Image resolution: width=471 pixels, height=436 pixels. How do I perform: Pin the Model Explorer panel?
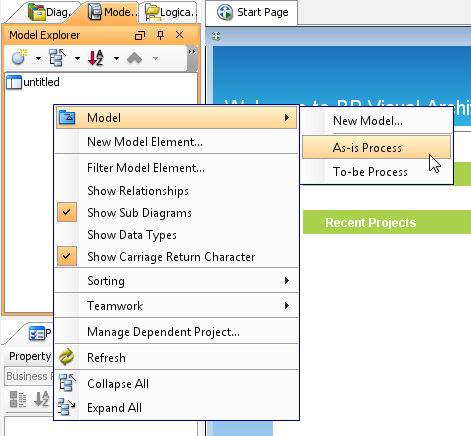(160, 35)
